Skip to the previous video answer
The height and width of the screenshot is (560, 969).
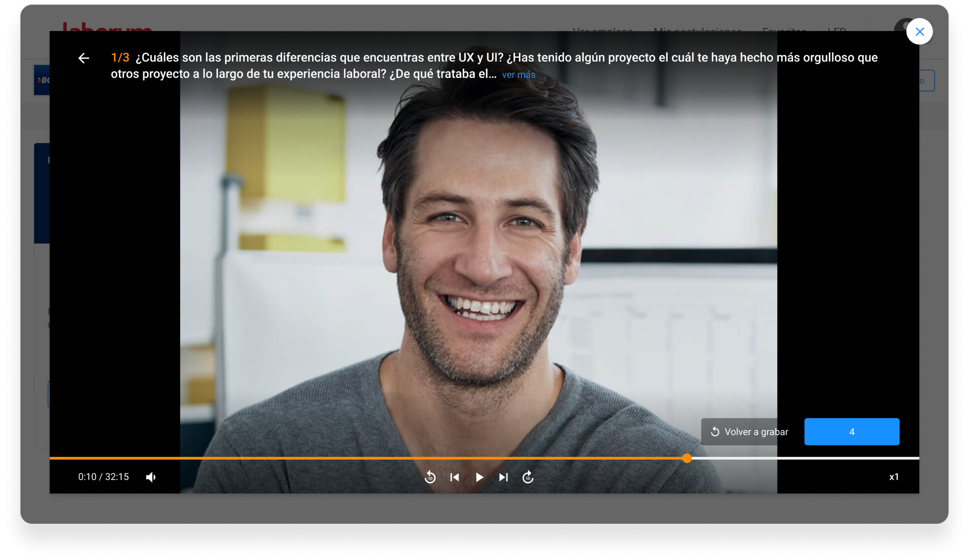(455, 477)
